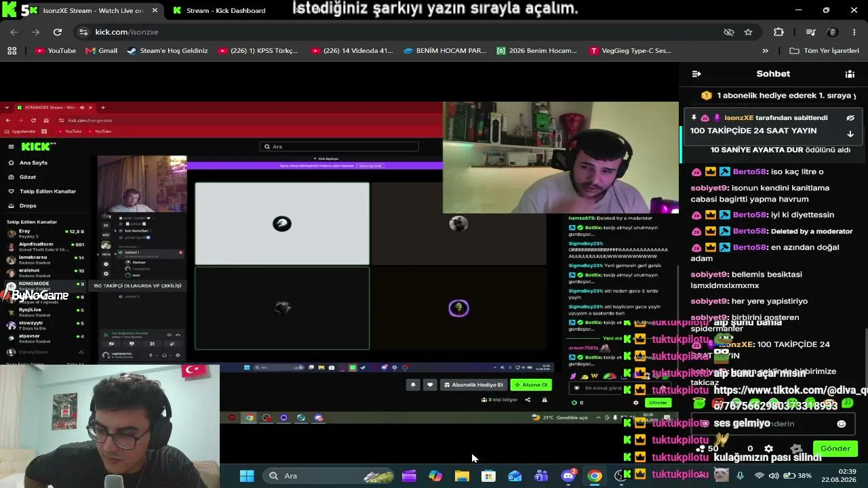Image resolution: width=868 pixels, height=488 pixels.
Task: Open the Windows Start menu
Action: [x=247, y=476]
